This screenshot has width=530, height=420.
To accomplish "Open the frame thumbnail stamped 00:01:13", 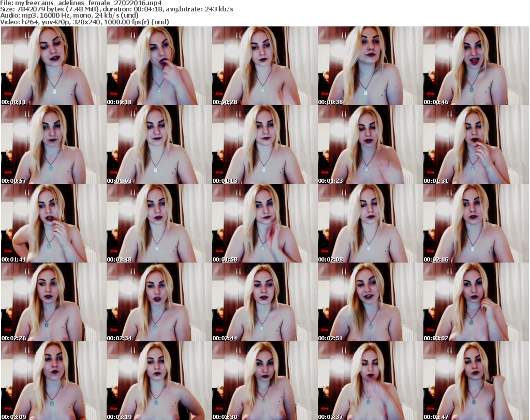I will [x=264, y=144].
